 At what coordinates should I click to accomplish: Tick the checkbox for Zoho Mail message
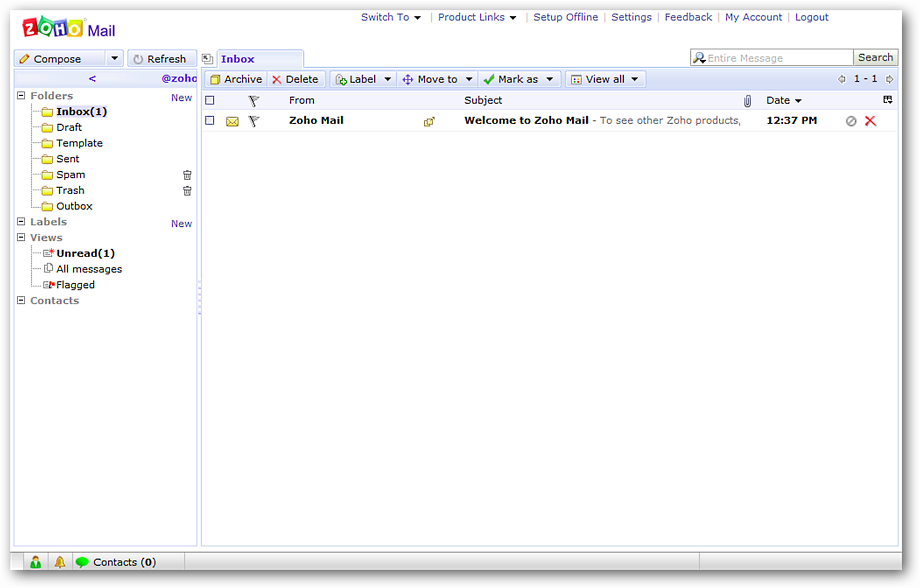(x=209, y=120)
